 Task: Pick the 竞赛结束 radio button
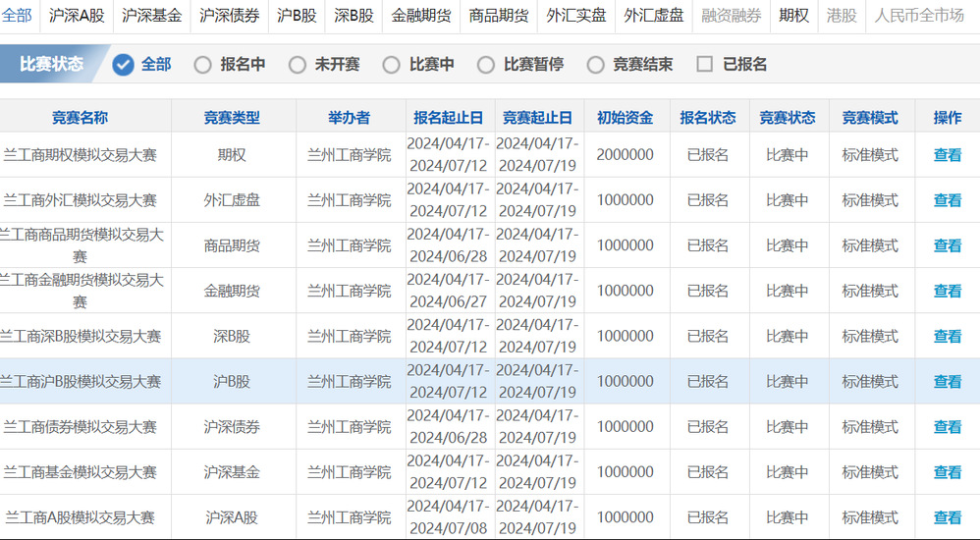click(x=596, y=65)
